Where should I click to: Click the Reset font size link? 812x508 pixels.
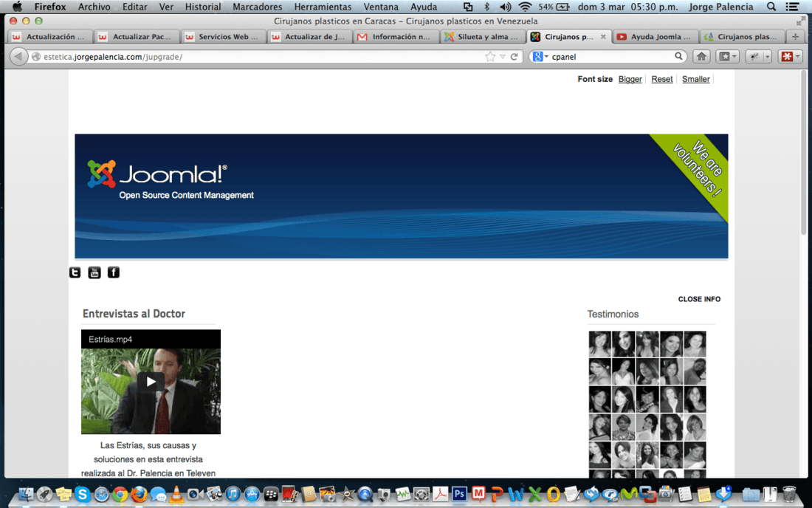(662, 79)
